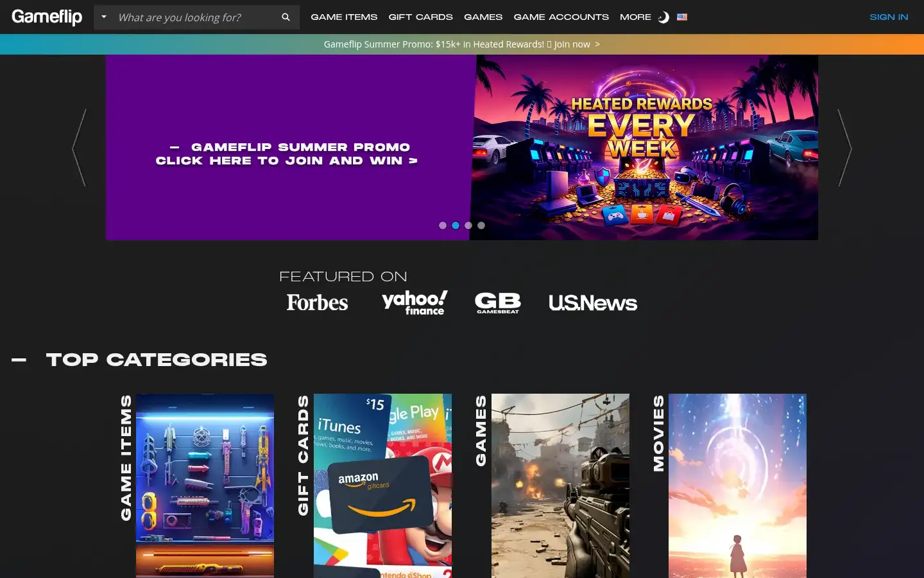The width and height of the screenshot is (924, 578).
Task: Click the Yahoo Finance logo
Action: click(x=415, y=302)
